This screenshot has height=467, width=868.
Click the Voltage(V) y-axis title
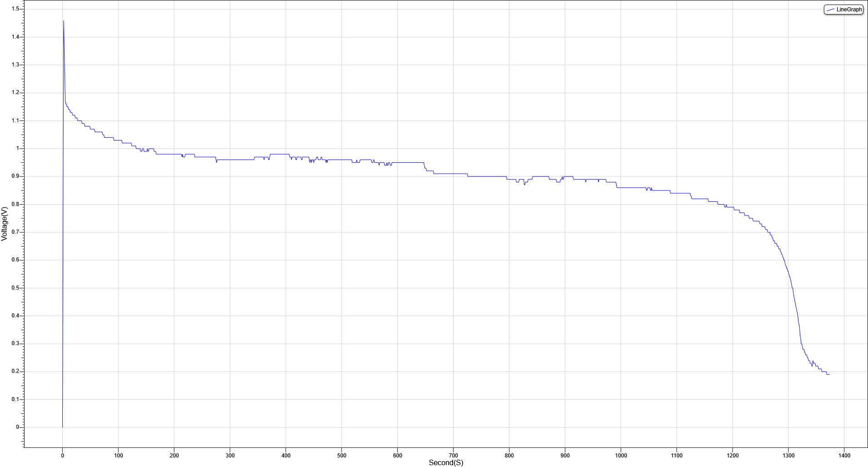(x=5, y=224)
